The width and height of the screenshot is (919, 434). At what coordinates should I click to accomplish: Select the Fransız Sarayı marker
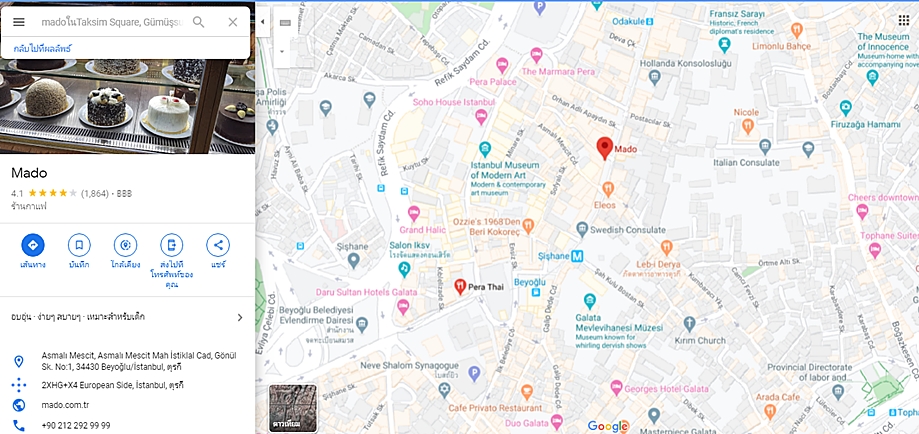click(x=725, y=44)
